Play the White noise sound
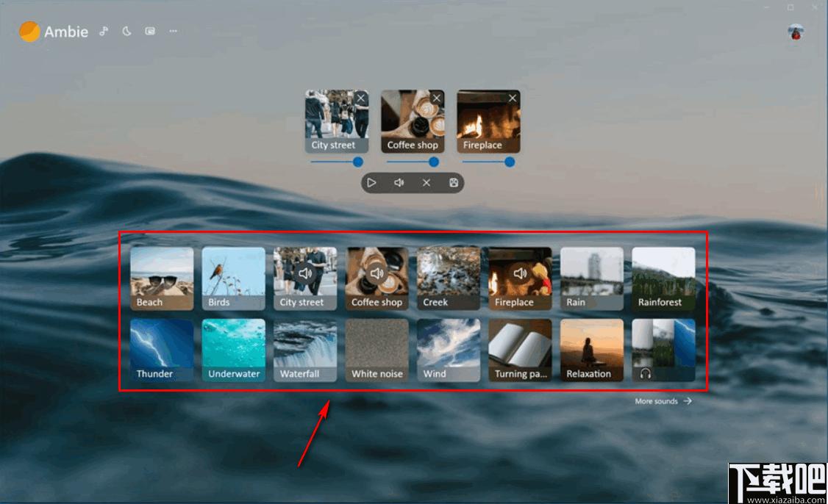 coord(377,350)
